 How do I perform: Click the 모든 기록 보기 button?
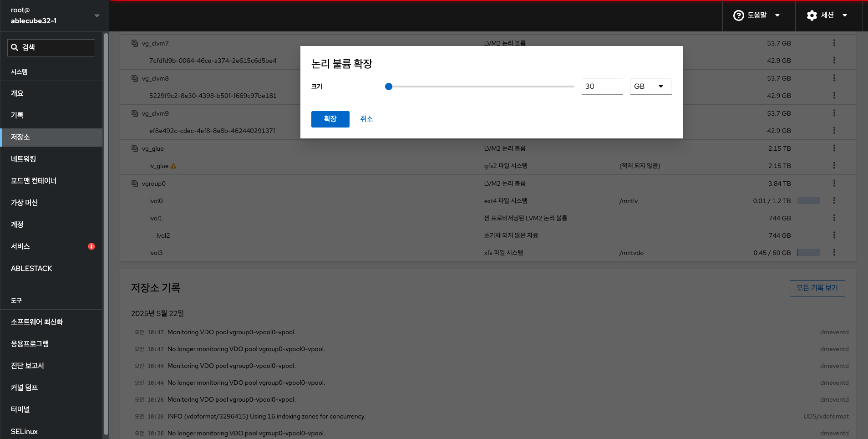click(x=817, y=288)
